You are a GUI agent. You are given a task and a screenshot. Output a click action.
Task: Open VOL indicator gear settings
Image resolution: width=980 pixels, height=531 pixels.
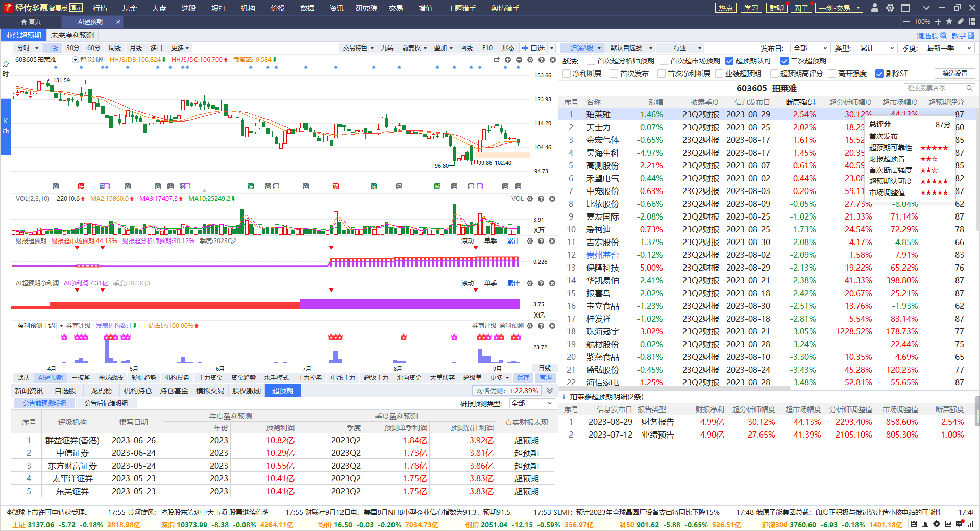point(530,199)
